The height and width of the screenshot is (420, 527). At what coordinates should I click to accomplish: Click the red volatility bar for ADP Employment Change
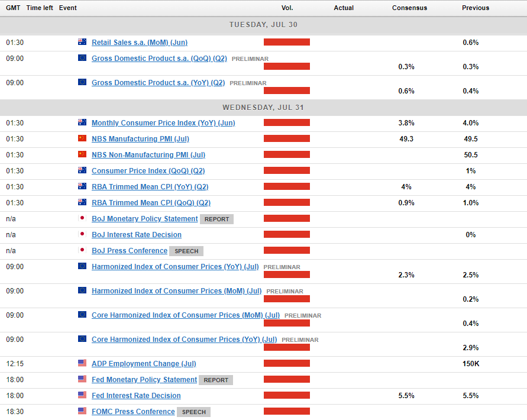point(287,364)
